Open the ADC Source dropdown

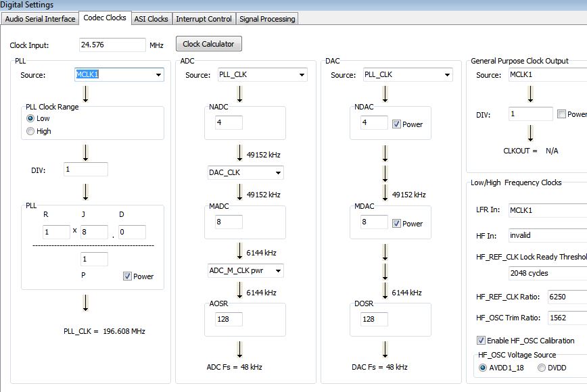pyautogui.click(x=263, y=75)
